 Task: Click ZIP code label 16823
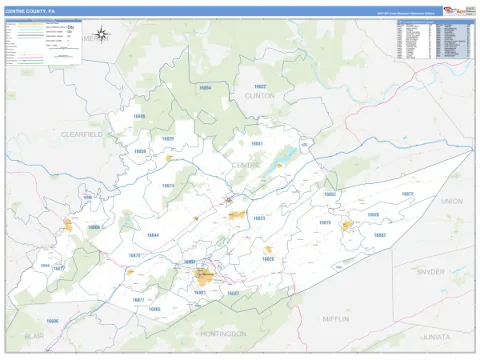(x=259, y=218)
